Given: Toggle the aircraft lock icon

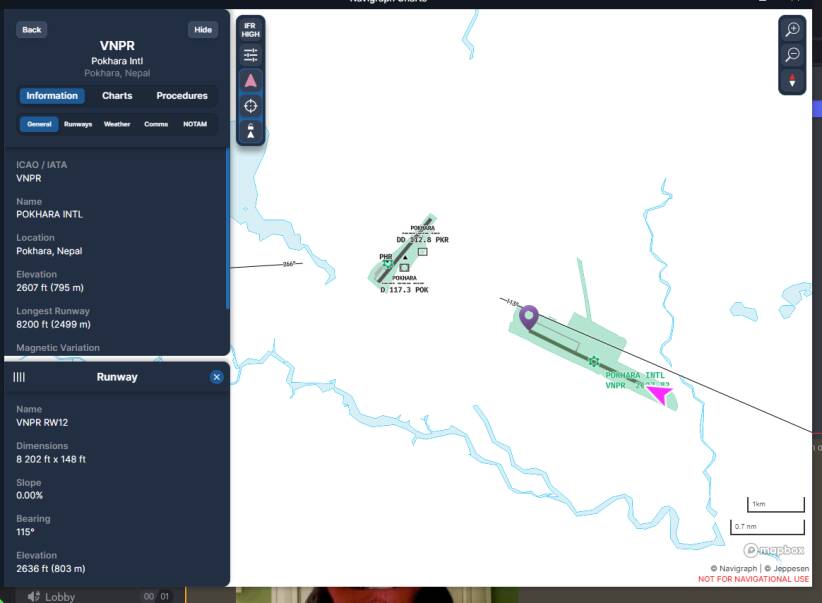Looking at the screenshot, I should tap(250, 131).
